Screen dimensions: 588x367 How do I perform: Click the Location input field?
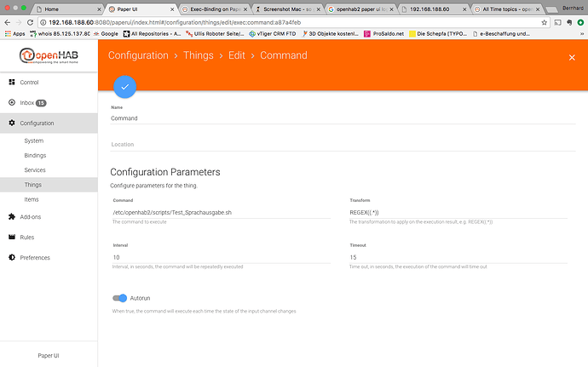tap(343, 144)
